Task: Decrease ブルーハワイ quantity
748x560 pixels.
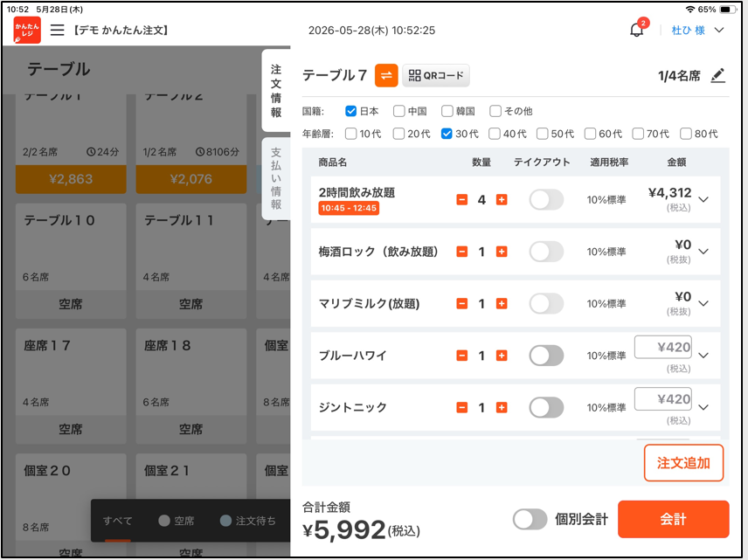Action: coord(461,356)
